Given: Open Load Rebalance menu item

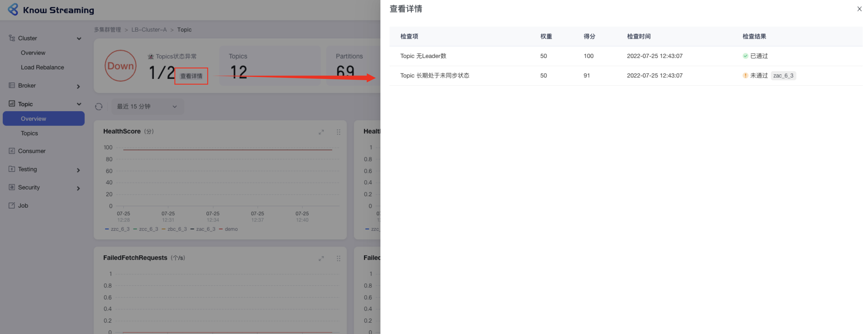Looking at the screenshot, I should point(42,67).
